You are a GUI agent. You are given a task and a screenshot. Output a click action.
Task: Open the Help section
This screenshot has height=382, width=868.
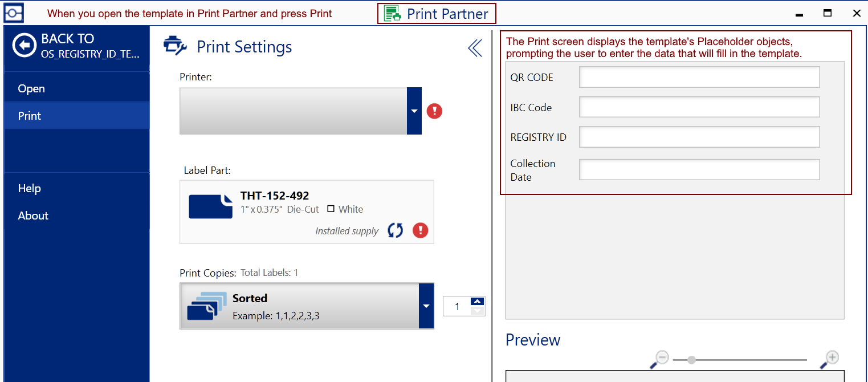pos(30,188)
